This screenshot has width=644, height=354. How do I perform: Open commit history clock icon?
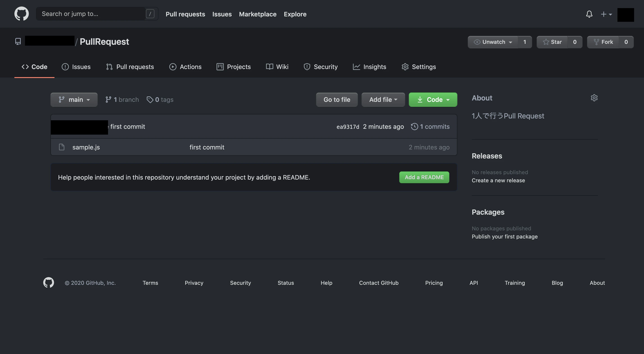coord(414,127)
